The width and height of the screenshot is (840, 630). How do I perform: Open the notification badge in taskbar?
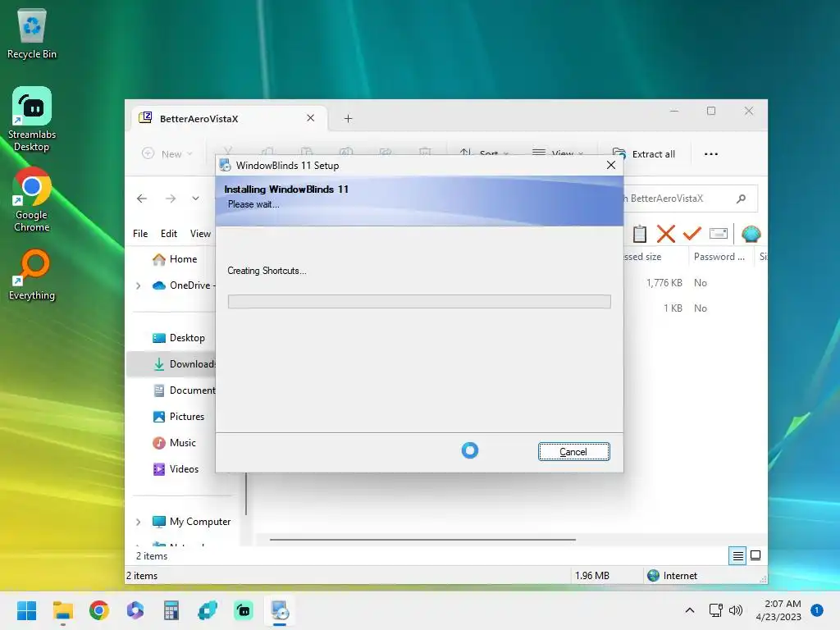[x=817, y=610]
